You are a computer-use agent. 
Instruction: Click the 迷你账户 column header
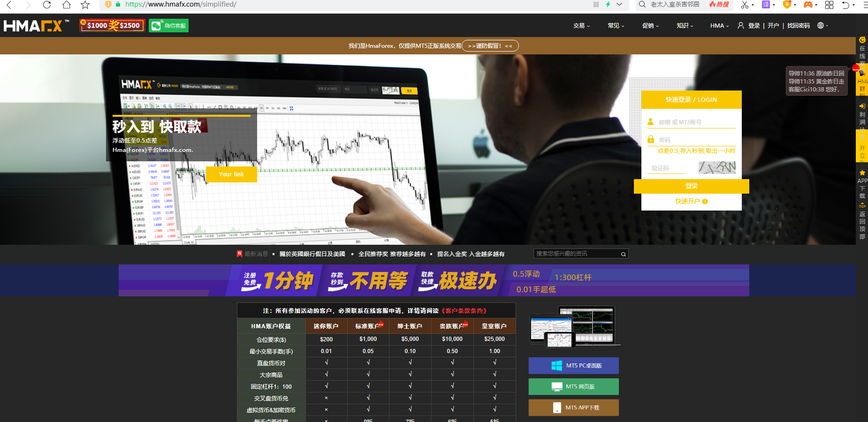click(x=326, y=326)
